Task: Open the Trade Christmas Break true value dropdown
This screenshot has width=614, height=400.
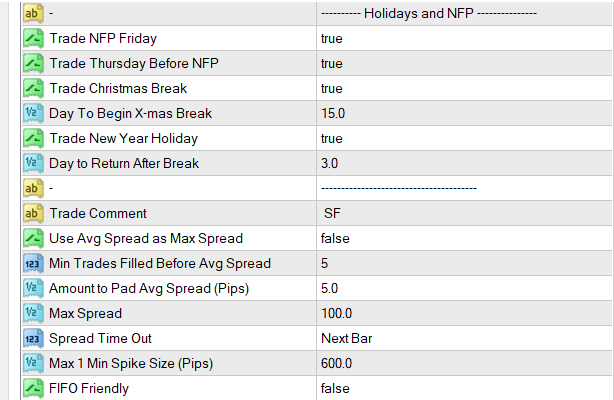Action: [x=332, y=89]
